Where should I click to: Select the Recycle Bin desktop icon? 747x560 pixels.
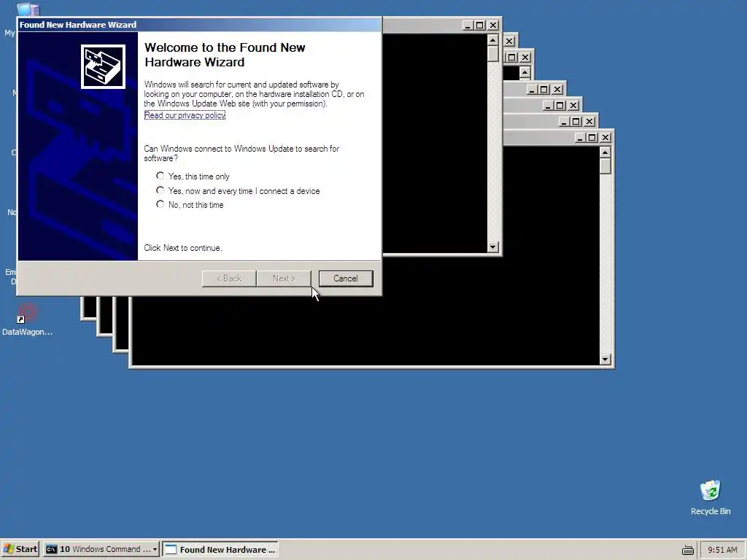pyautogui.click(x=711, y=497)
